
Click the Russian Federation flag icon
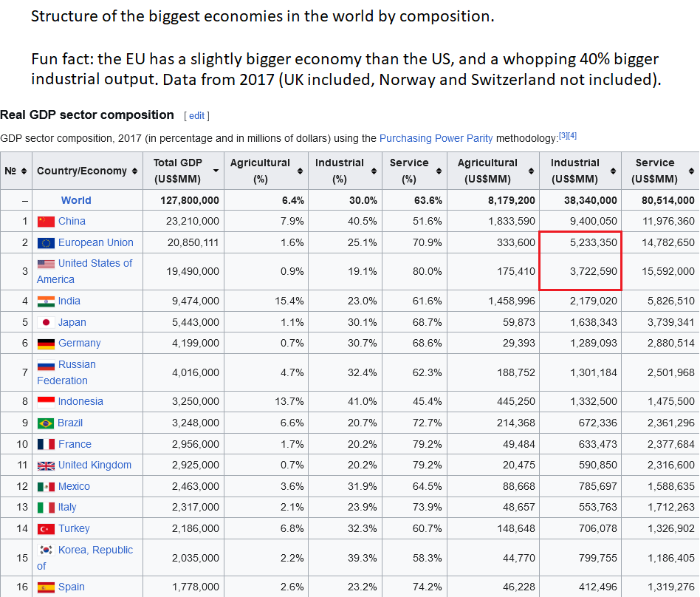46,366
